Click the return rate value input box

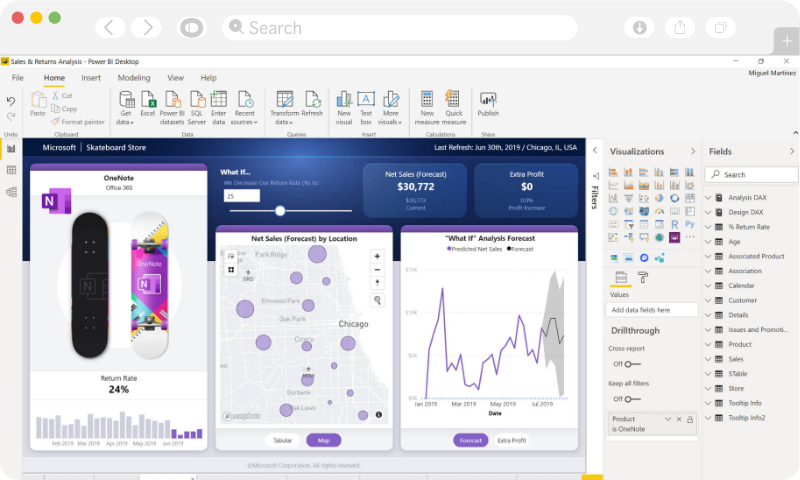(x=242, y=196)
